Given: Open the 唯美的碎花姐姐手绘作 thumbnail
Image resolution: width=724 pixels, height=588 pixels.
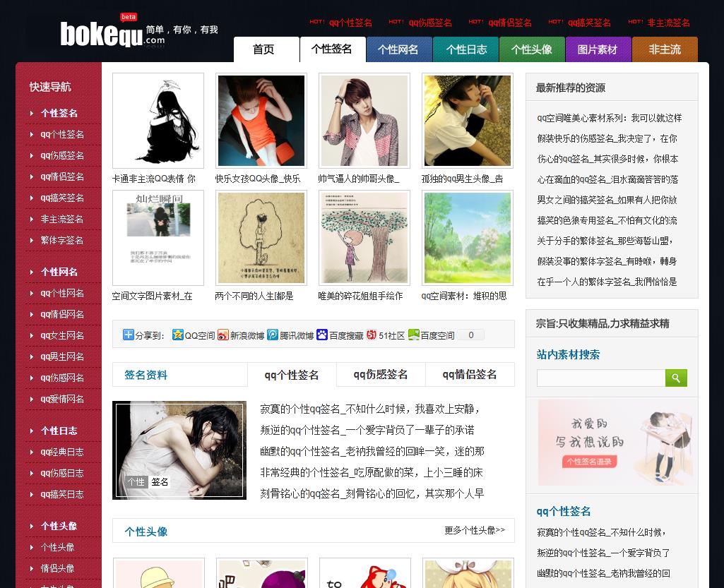Looking at the screenshot, I should tap(364, 238).
